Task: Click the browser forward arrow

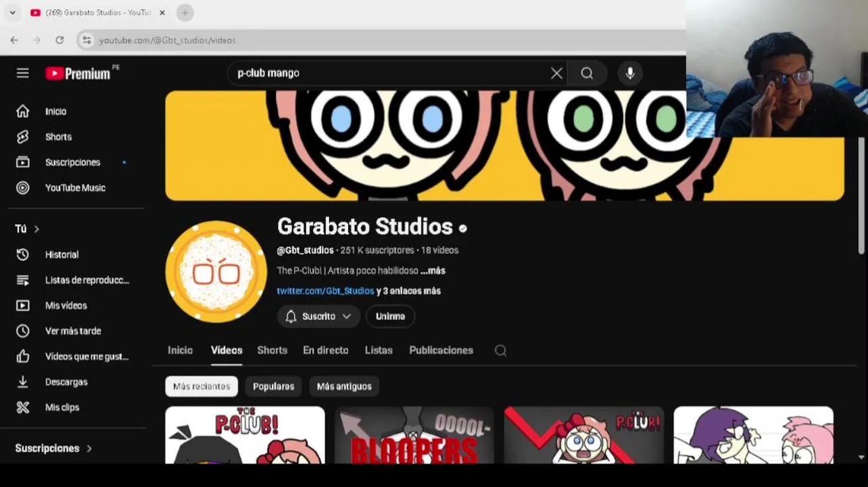Action: pos(37,41)
